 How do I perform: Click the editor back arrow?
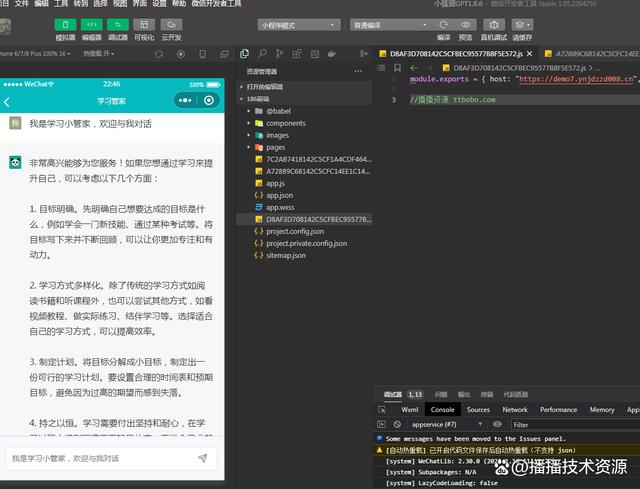pyautogui.click(x=414, y=68)
